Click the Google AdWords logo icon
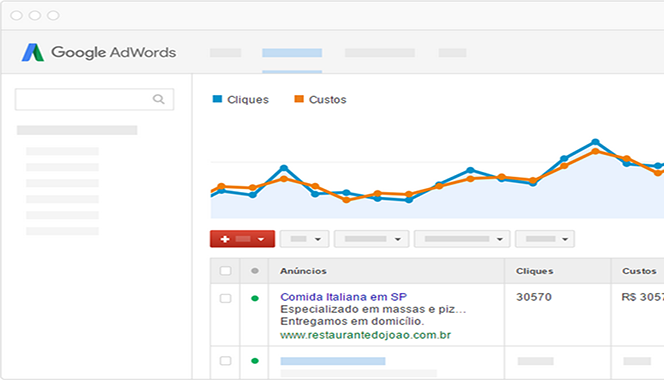 (33, 53)
